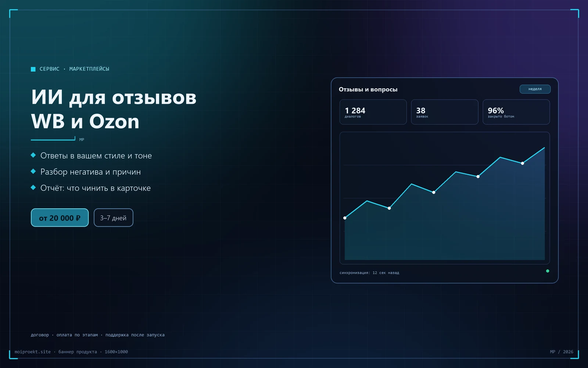Screen dimensions: 588x368
Task: Click the heading line "WB и Ozon"
Action: (x=85, y=121)
